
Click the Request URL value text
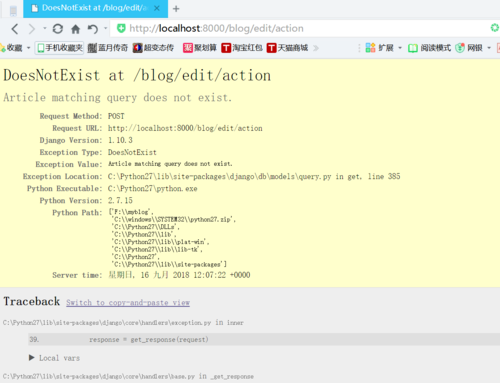[185, 128]
